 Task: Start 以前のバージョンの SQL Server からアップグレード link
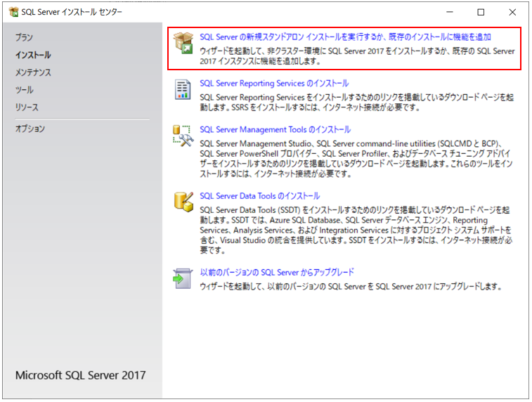tap(277, 273)
